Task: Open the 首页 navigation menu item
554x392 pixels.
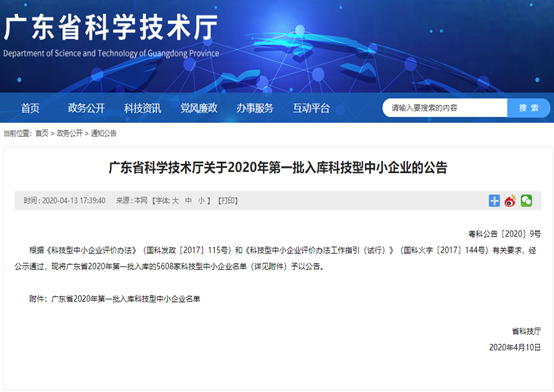Action: [x=30, y=108]
